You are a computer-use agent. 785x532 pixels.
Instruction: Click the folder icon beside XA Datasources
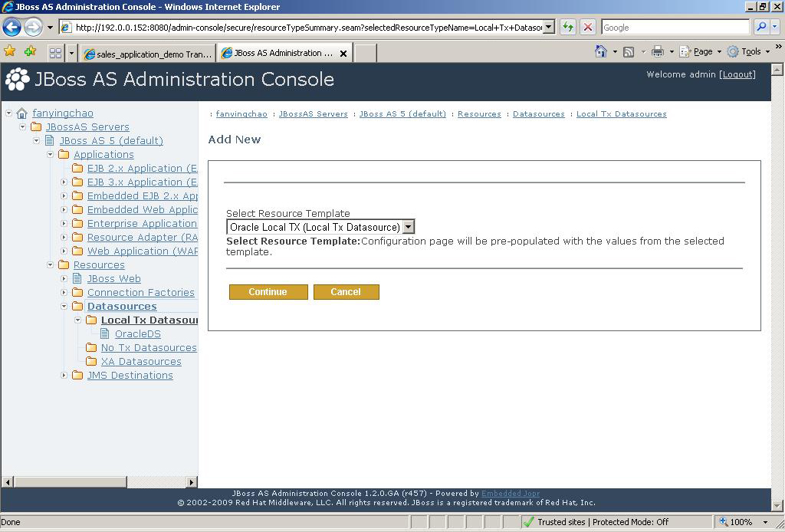91,361
